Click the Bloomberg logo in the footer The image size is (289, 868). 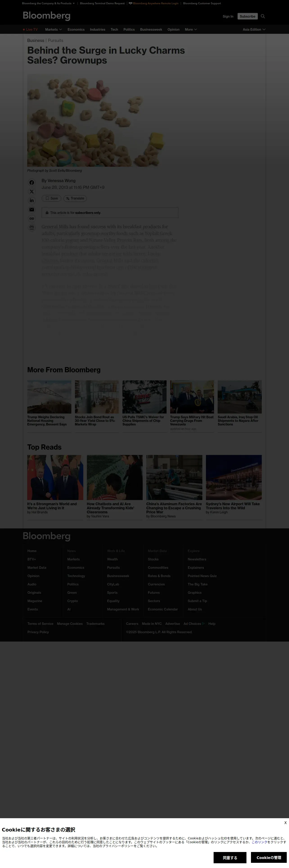coord(46,536)
